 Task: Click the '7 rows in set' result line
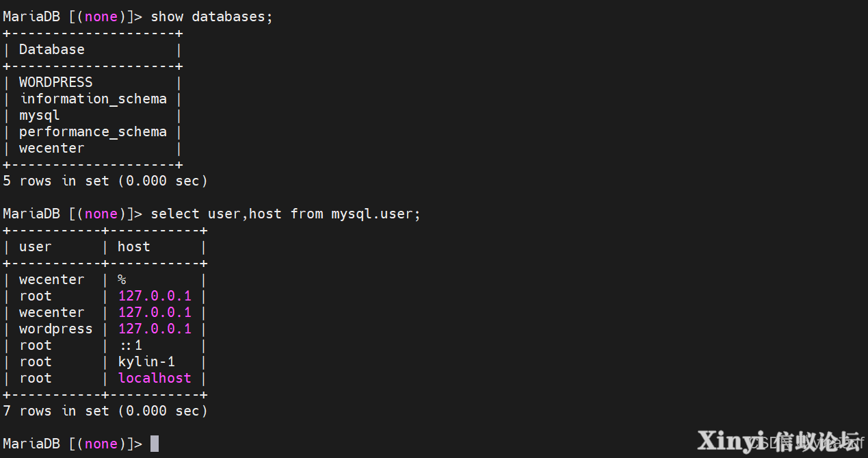(105, 411)
